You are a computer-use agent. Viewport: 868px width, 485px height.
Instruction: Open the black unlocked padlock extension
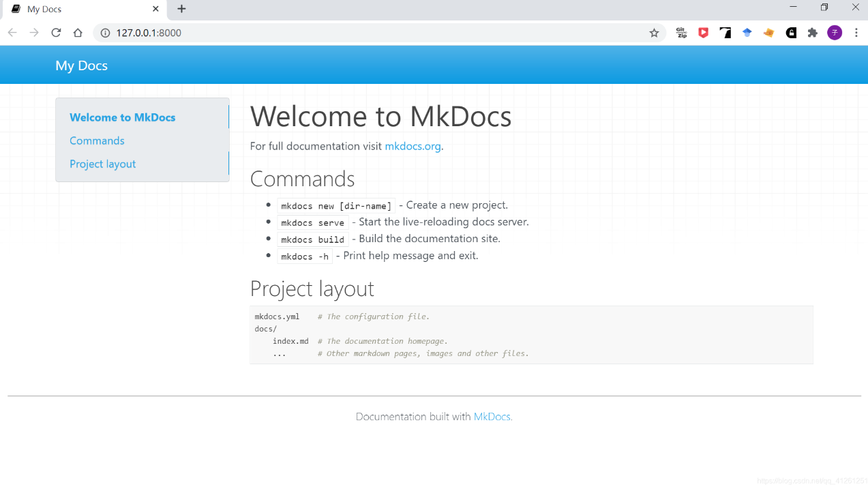click(791, 33)
